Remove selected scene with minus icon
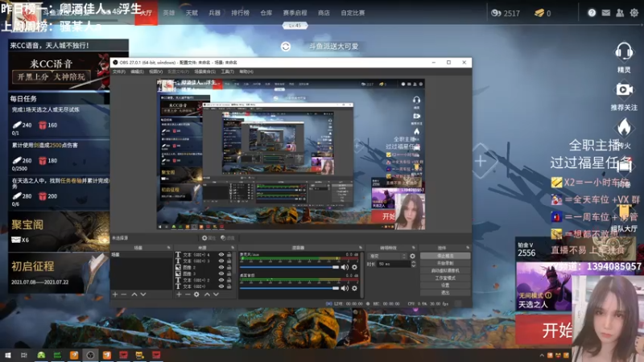The image size is (644, 362). [x=124, y=294]
